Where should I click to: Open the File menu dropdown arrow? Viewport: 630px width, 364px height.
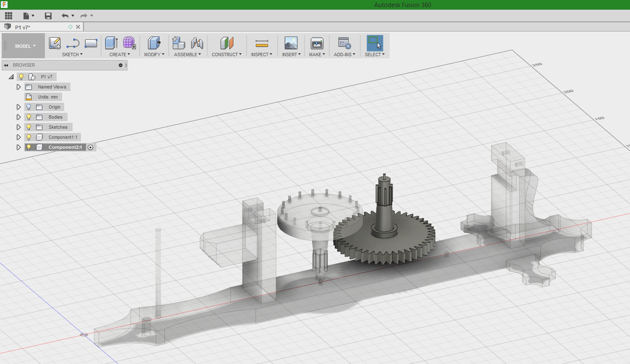33,16
